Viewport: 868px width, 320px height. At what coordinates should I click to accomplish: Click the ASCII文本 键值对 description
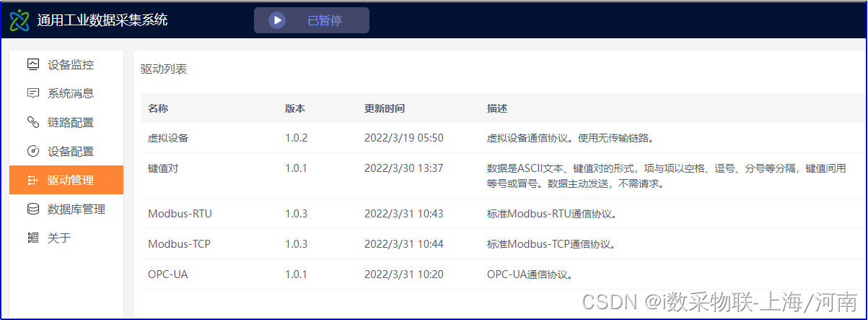click(x=667, y=176)
